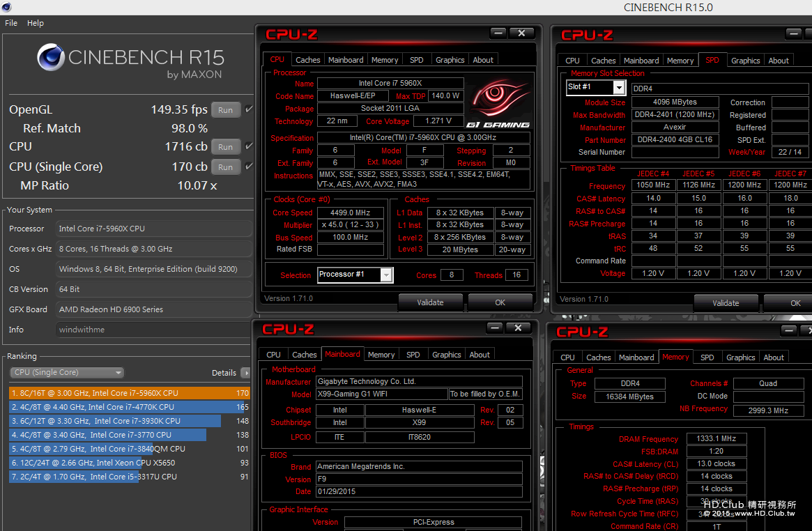Open Mainboard tab in CPU-Z Memory Slot Selection window
Screen dimensions: 812x531
642,61
